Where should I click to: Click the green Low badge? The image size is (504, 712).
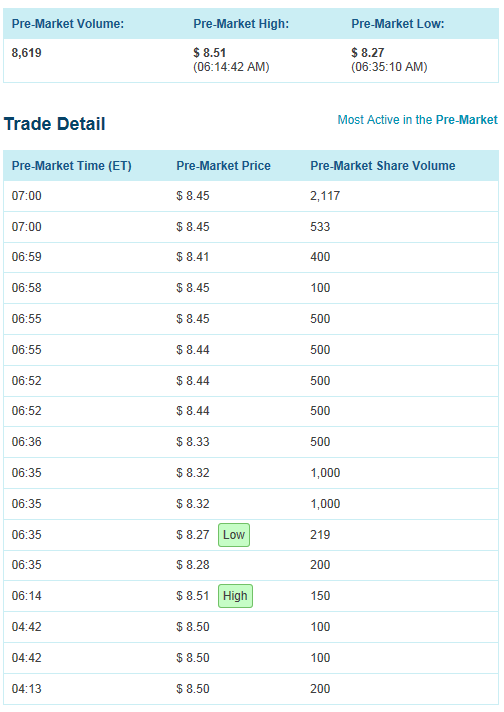[x=234, y=535]
